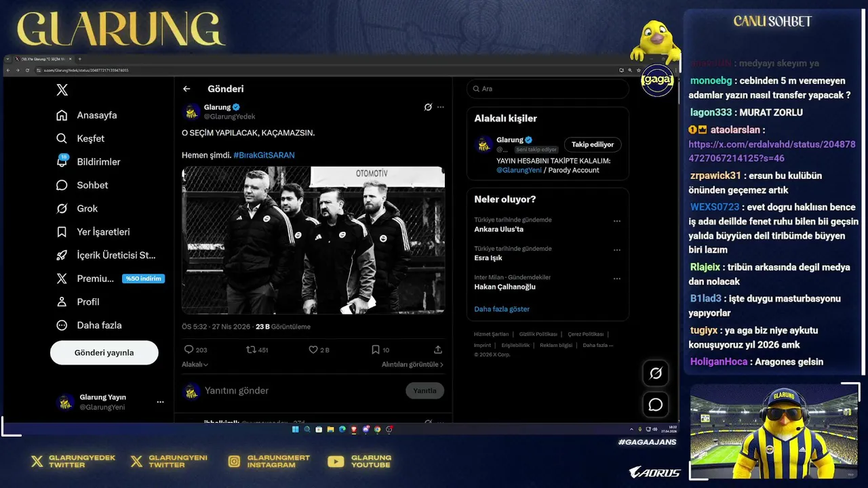
Task: Open options for Esra Işık trend
Action: [617, 249]
